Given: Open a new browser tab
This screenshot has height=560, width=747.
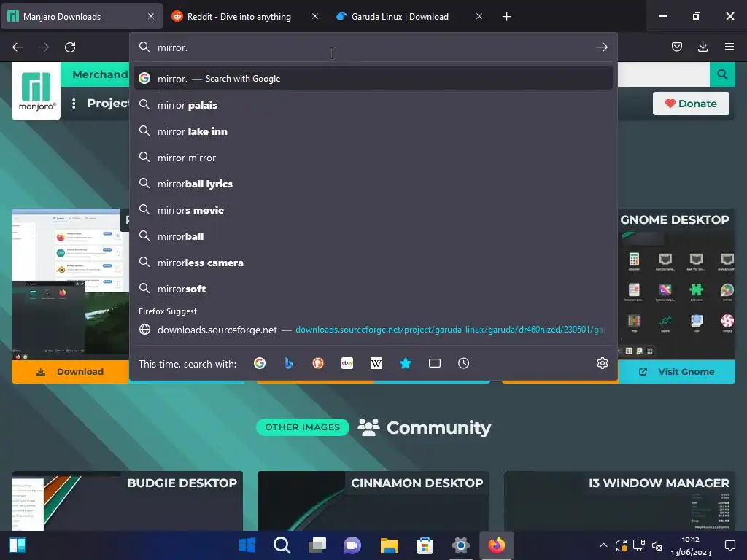Looking at the screenshot, I should tap(506, 17).
